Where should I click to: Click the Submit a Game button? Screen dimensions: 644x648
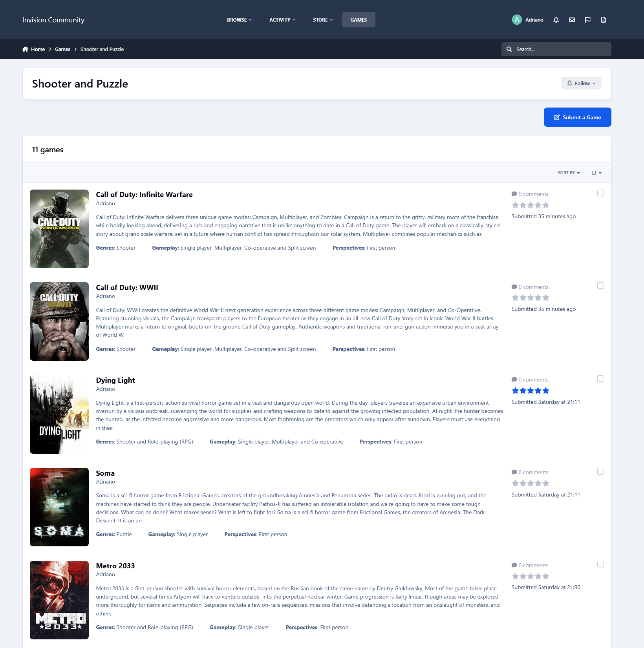577,117
